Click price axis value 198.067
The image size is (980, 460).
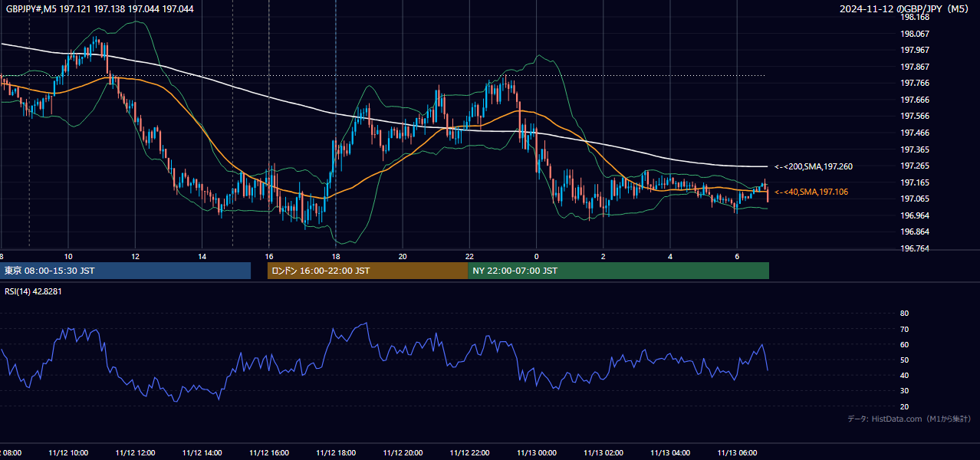(x=915, y=34)
